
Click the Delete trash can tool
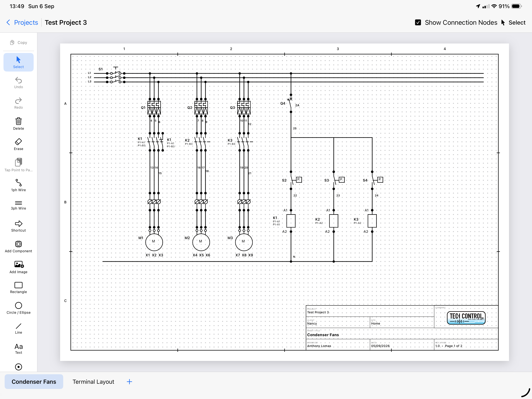(x=19, y=124)
